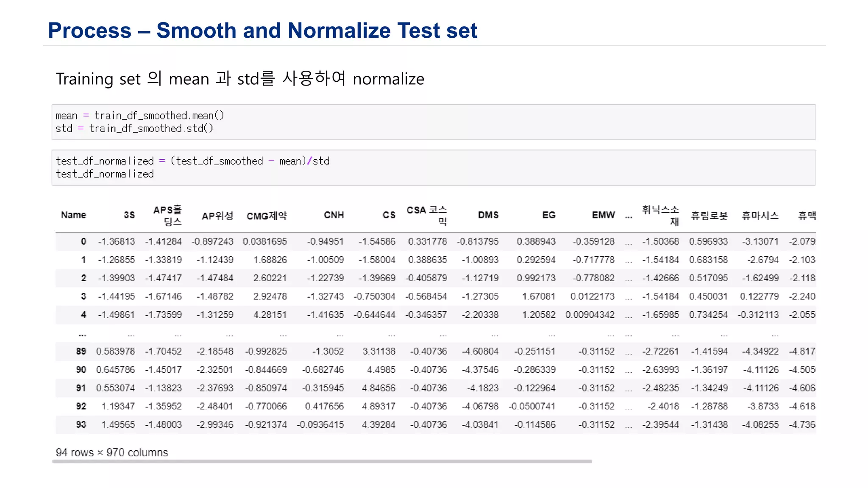Click the 'AP위성' column header
This screenshot has width=868, height=488.
[217, 216]
